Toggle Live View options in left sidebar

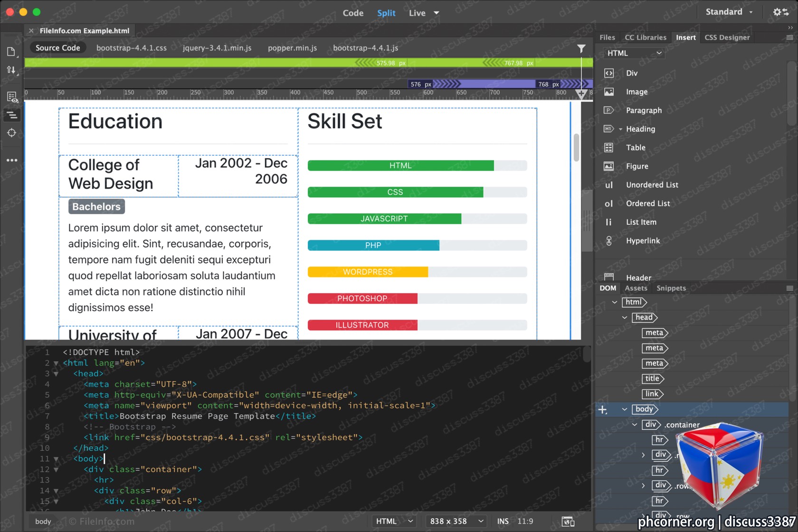coord(12,97)
